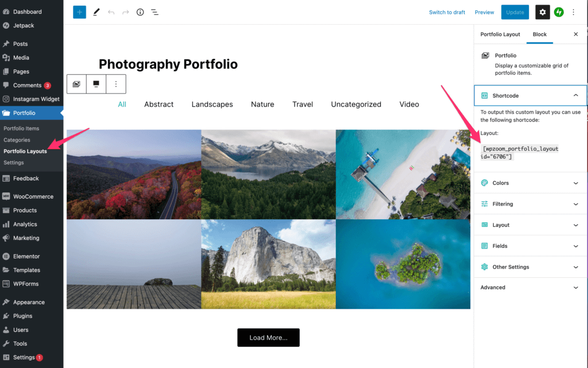Click the green island aerial thumbnail
The height and width of the screenshot is (368, 588).
(403, 264)
